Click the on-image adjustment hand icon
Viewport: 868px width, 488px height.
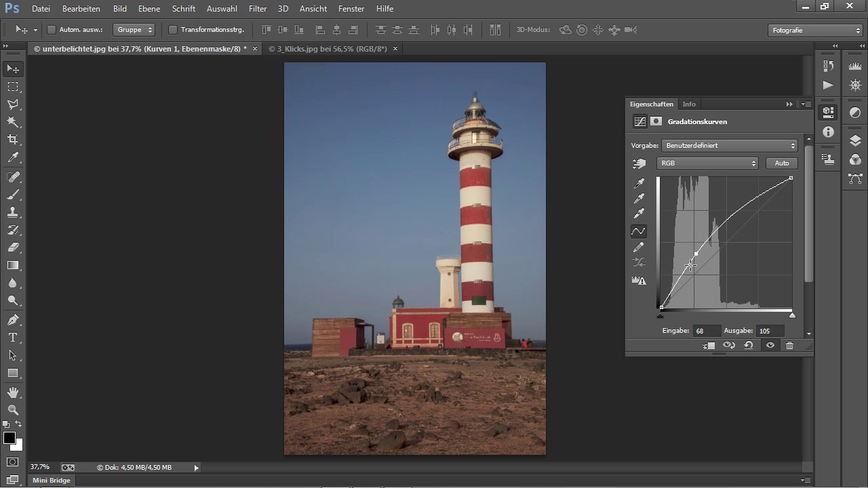tap(639, 163)
